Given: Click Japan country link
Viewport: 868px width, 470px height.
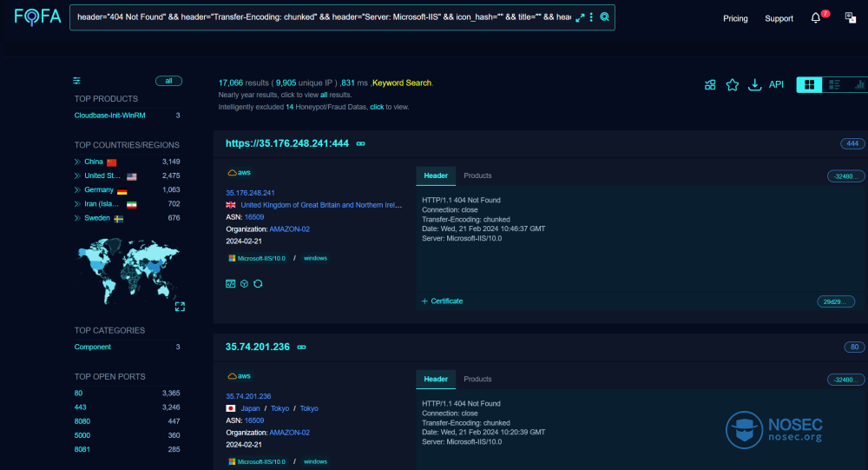Looking at the screenshot, I should click(250, 408).
